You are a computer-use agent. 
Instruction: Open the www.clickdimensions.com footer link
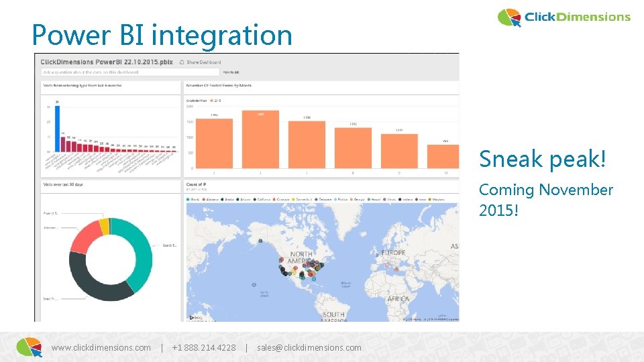click(101, 348)
